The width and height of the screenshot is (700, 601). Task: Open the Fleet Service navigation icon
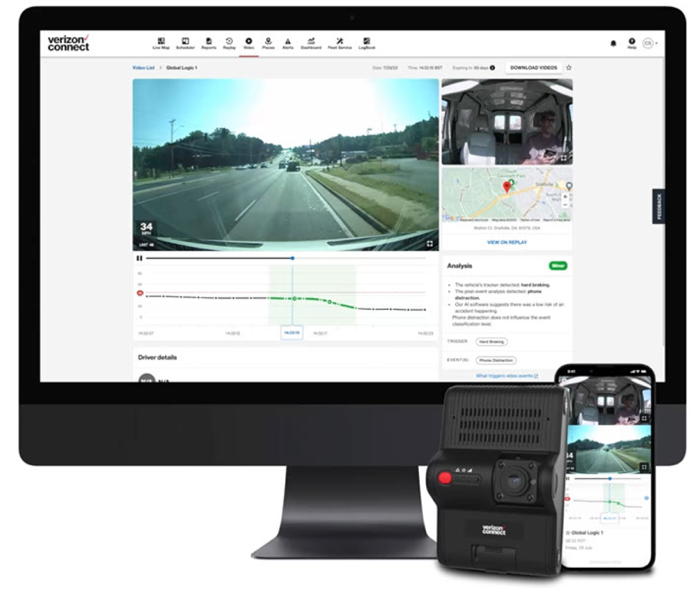pos(339,44)
